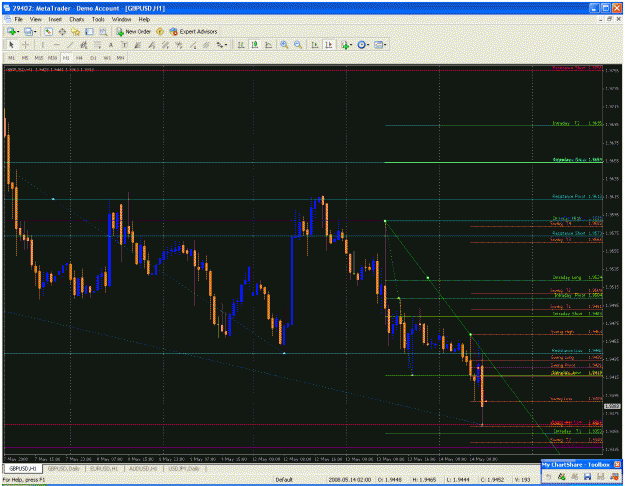Open the Templates dropdown
Screen dimensions: 625x486
pyautogui.click(x=380, y=45)
